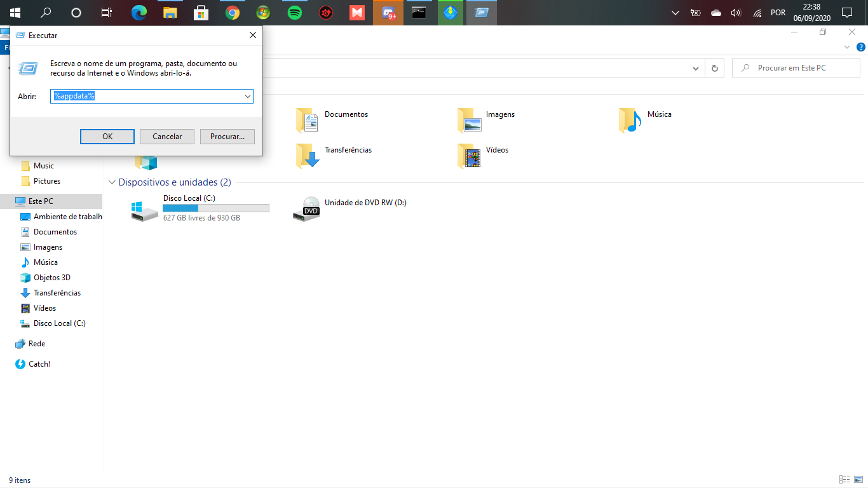The height and width of the screenshot is (488, 868).
Task: Click the Procurar em Este PC search field
Action: point(797,68)
